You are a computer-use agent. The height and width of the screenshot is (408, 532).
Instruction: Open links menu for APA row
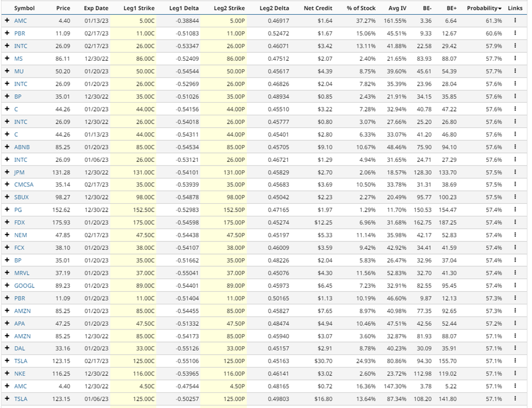coord(515,323)
